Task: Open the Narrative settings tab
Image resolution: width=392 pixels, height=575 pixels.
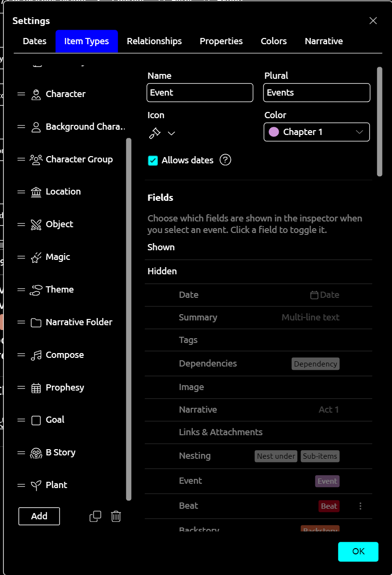Action: pos(323,41)
